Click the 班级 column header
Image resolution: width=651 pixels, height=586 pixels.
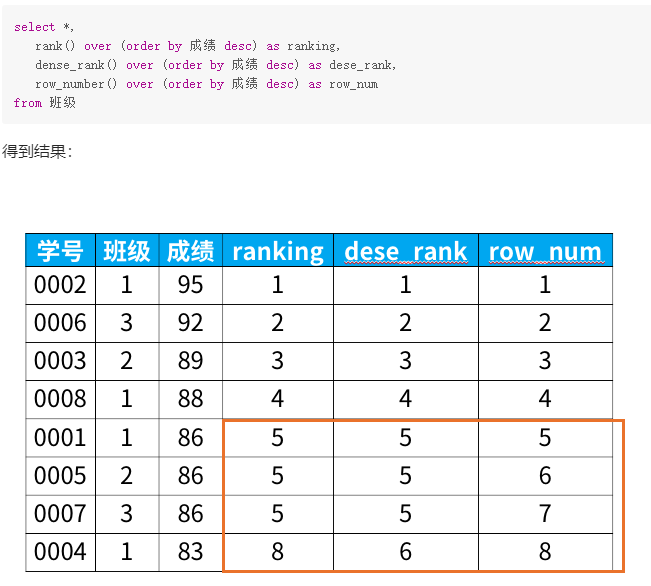pyautogui.click(x=127, y=250)
